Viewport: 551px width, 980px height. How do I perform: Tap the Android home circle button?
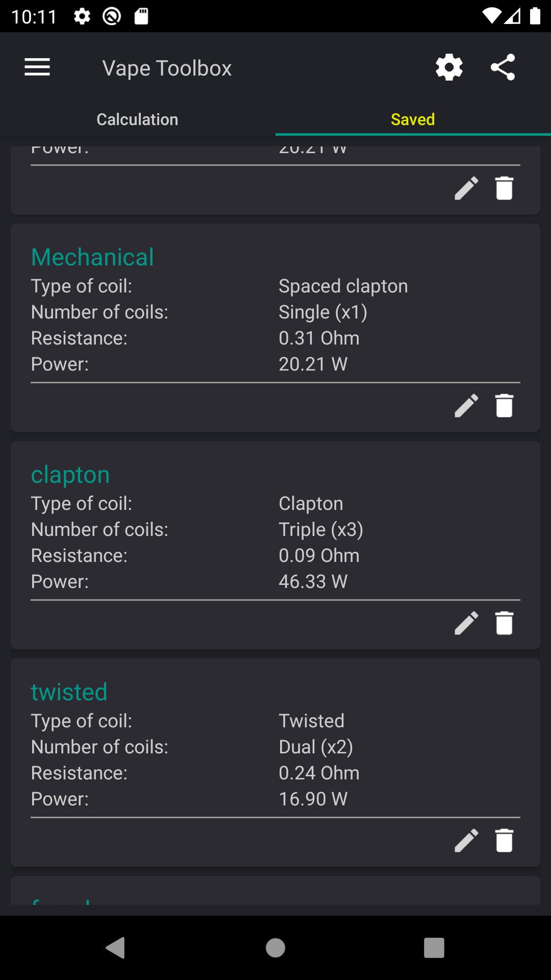275,948
